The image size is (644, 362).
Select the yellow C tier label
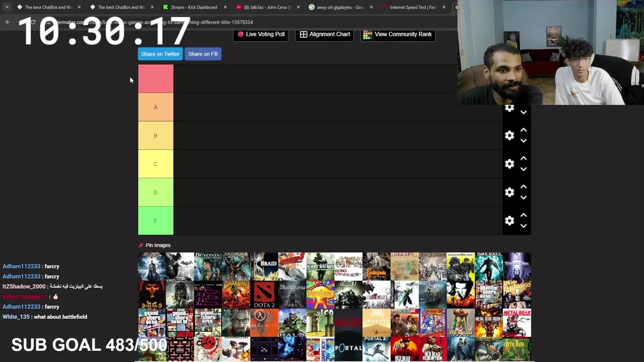156,164
